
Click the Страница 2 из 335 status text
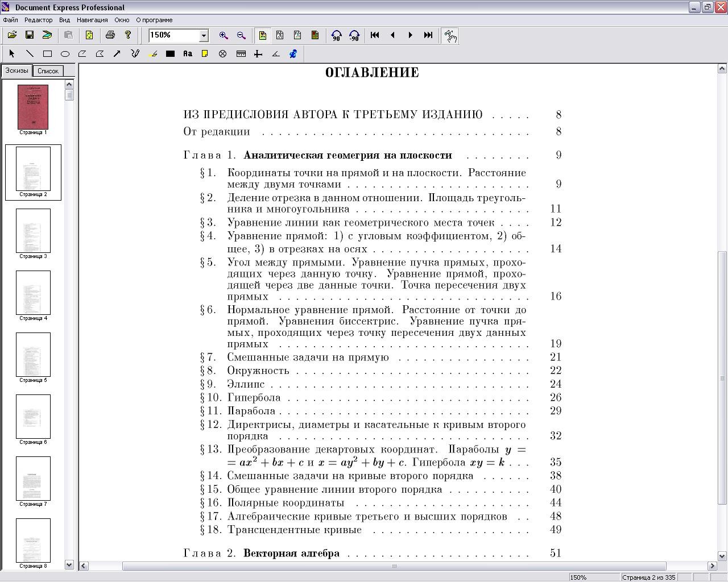pos(648,577)
